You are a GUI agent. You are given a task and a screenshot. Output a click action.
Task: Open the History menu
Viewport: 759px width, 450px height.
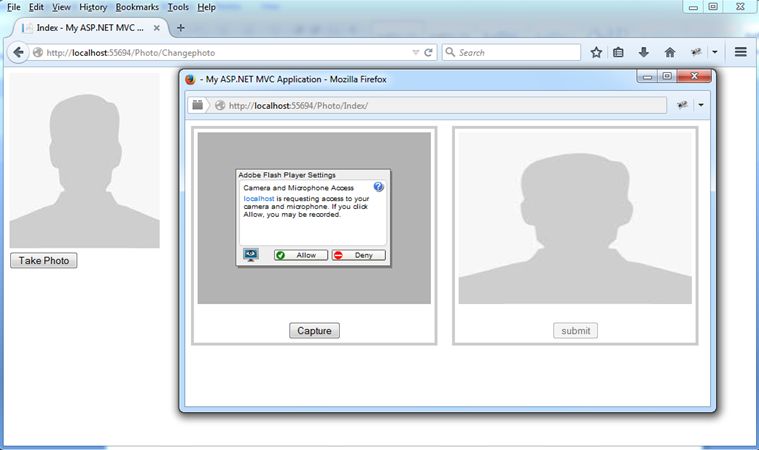pyautogui.click(x=93, y=7)
